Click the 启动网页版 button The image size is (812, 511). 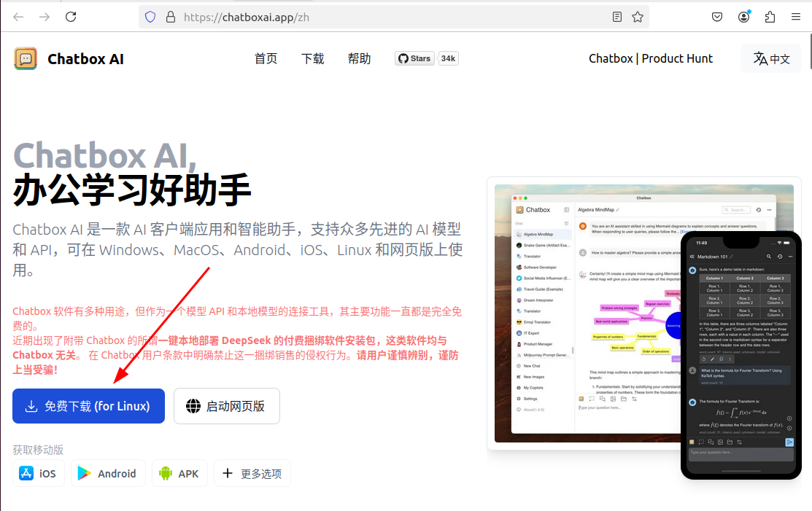tap(227, 406)
